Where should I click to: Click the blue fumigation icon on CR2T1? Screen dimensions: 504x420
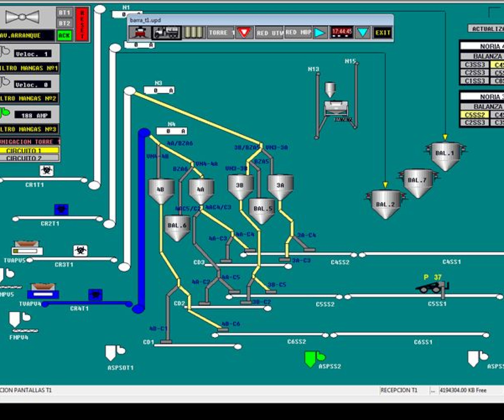pos(61,210)
